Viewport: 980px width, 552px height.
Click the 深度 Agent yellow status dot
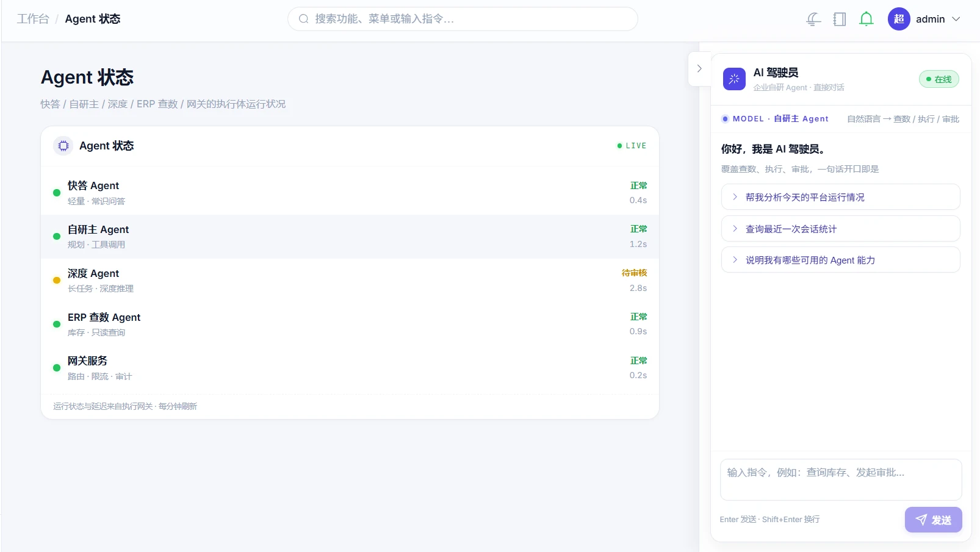coord(57,281)
